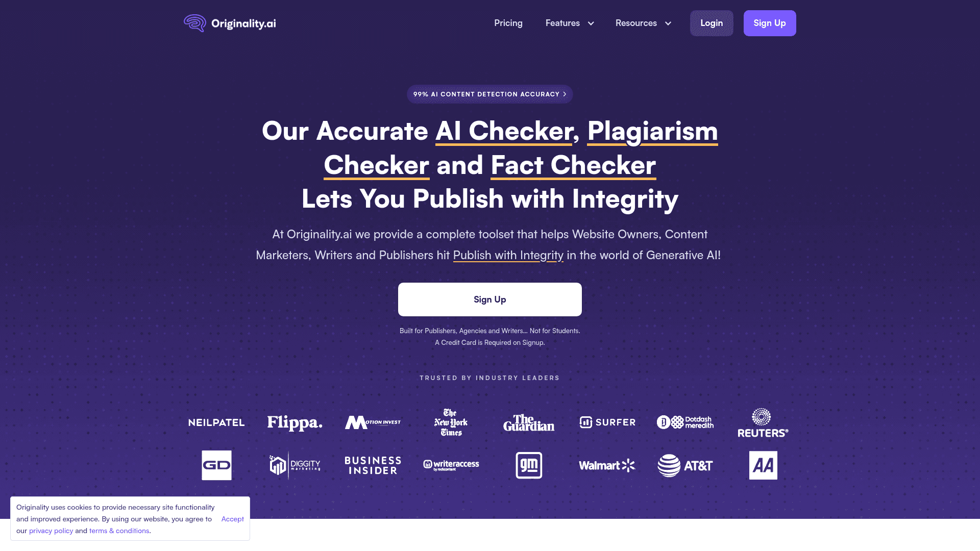Click the Login menu button
The height and width of the screenshot is (551, 980).
(712, 23)
